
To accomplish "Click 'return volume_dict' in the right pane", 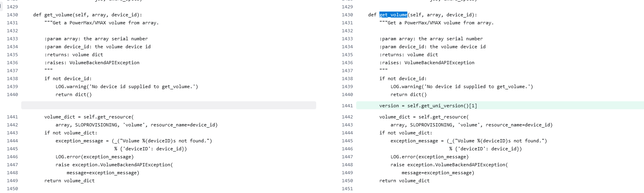I will [405, 181].
